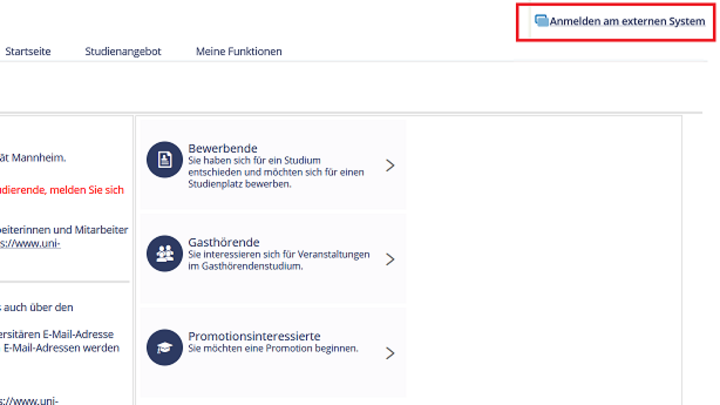Expand the Gasthörende chevron arrow
This screenshot has height=405, width=720.
click(390, 259)
